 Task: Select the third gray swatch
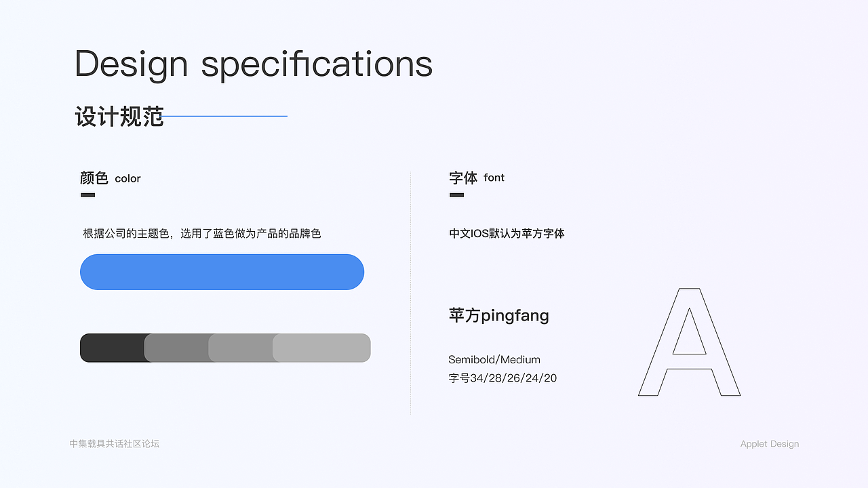pyautogui.click(x=241, y=348)
